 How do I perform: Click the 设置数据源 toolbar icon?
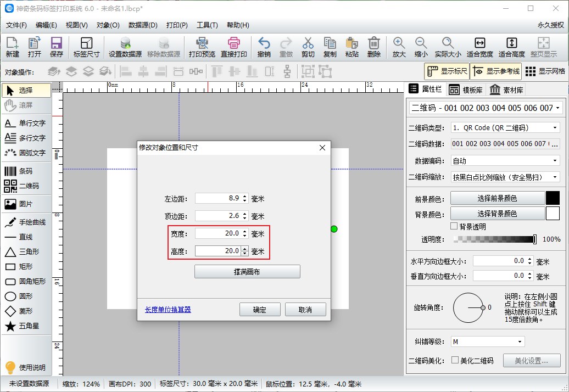click(x=125, y=47)
